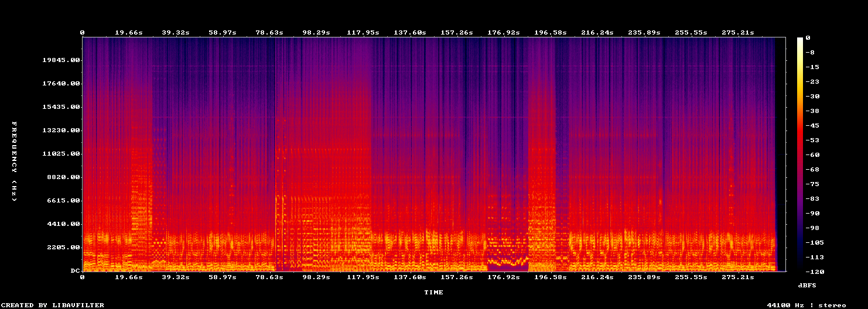Image resolution: width=868 pixels, height=309 pixels.
Task: Click the -98 value on dBFS scale
Action: [812, 228]
